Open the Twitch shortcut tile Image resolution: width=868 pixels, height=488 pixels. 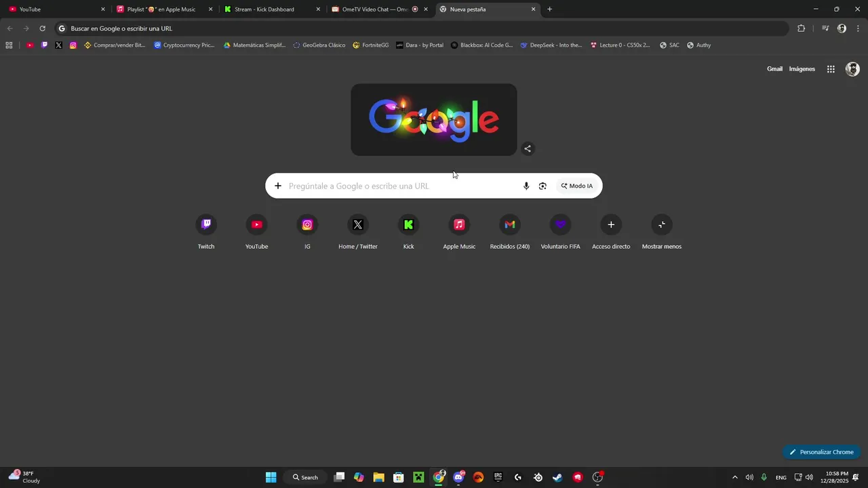click(206, 232)
